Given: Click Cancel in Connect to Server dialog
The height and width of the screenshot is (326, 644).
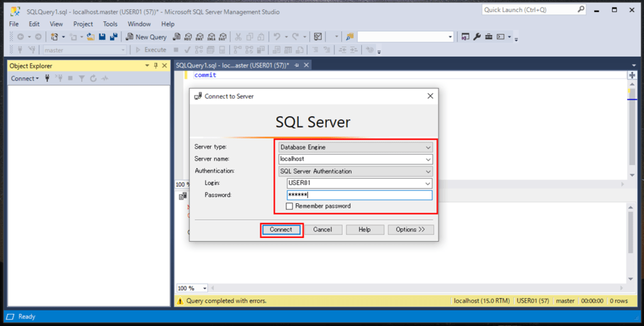Looking at the screenshot, I should click(x=323, y=230).
